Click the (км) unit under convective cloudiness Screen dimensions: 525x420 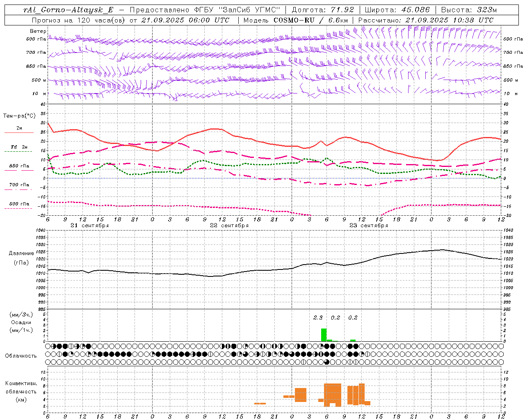click(21, 399)
